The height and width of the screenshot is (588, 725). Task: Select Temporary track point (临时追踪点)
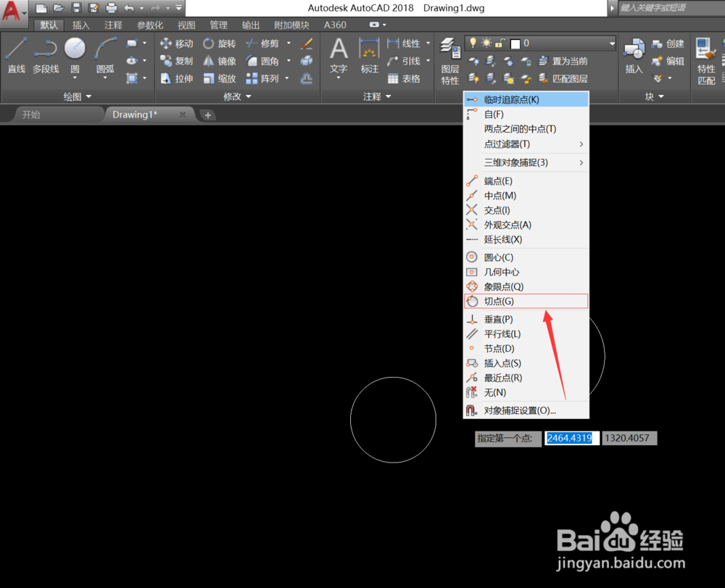[526, 99]
